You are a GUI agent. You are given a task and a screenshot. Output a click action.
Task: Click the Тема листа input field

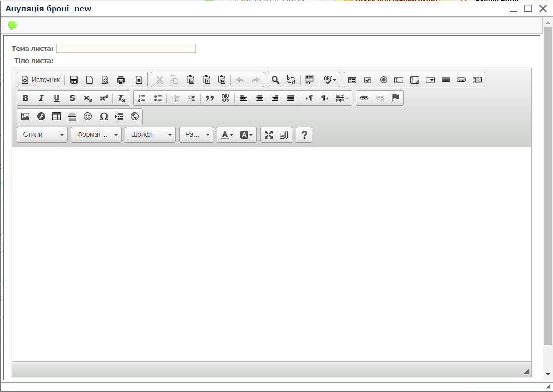point(126,49)
